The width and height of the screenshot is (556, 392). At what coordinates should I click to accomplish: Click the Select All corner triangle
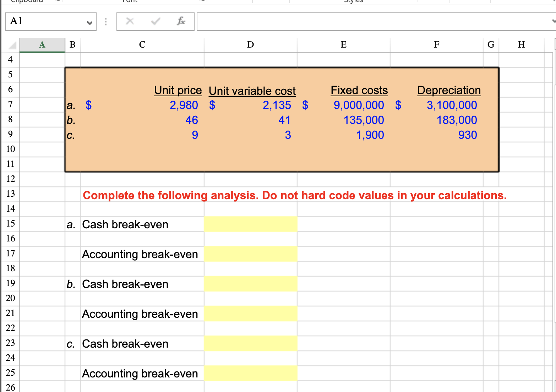click(12, 45)
